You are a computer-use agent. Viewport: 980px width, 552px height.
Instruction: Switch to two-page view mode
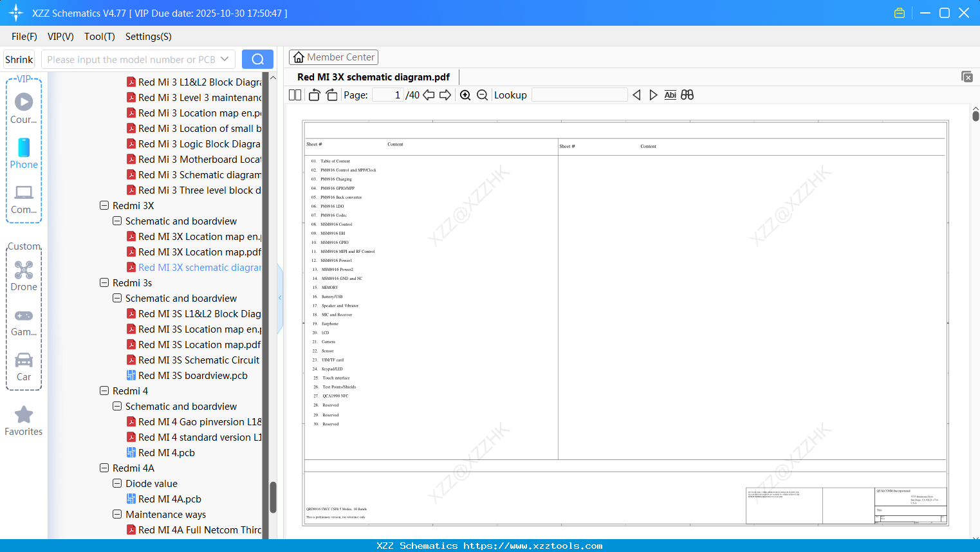[294, 95]
